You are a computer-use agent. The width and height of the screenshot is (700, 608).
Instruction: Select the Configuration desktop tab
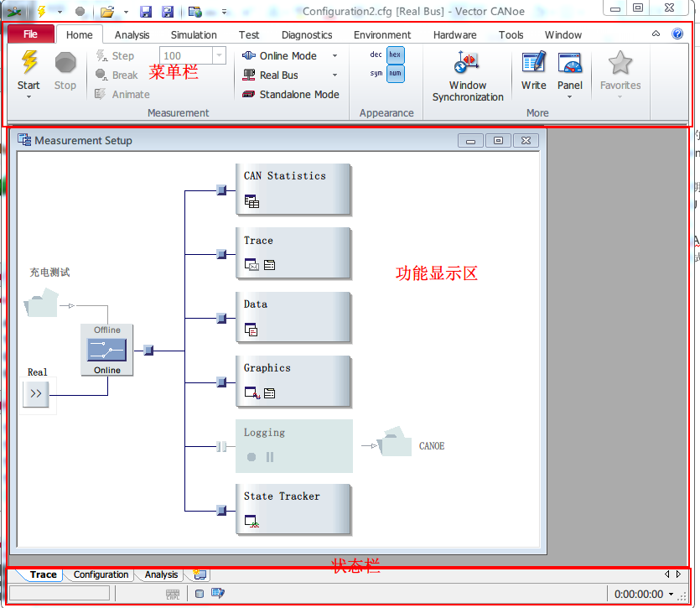pos(101,574)
